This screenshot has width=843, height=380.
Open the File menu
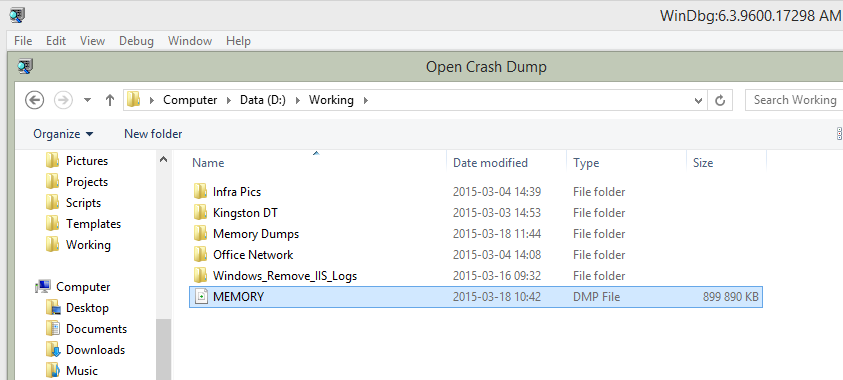tap(23, 41)
